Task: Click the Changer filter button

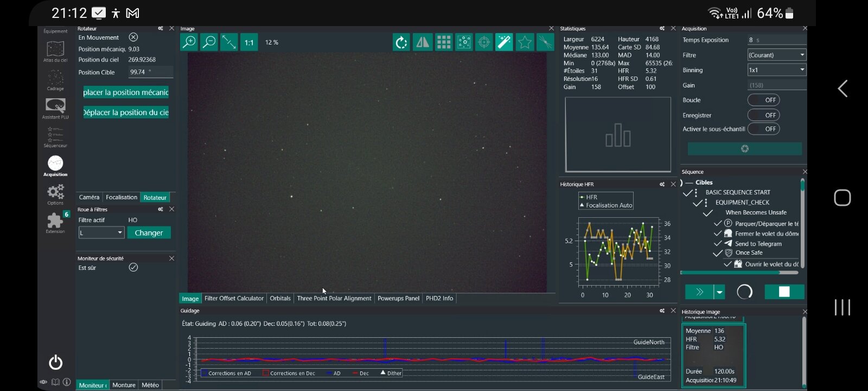Action: coord(149,232)
